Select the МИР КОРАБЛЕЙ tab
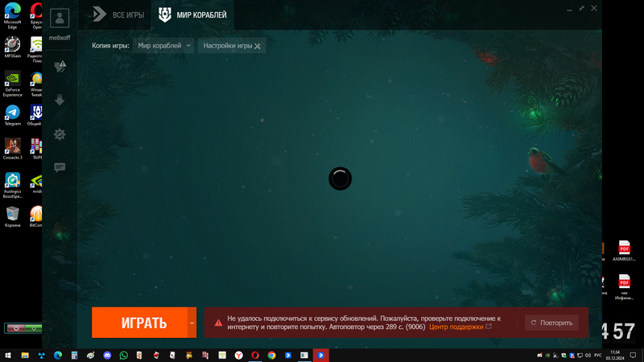 (x=192, y=14)
